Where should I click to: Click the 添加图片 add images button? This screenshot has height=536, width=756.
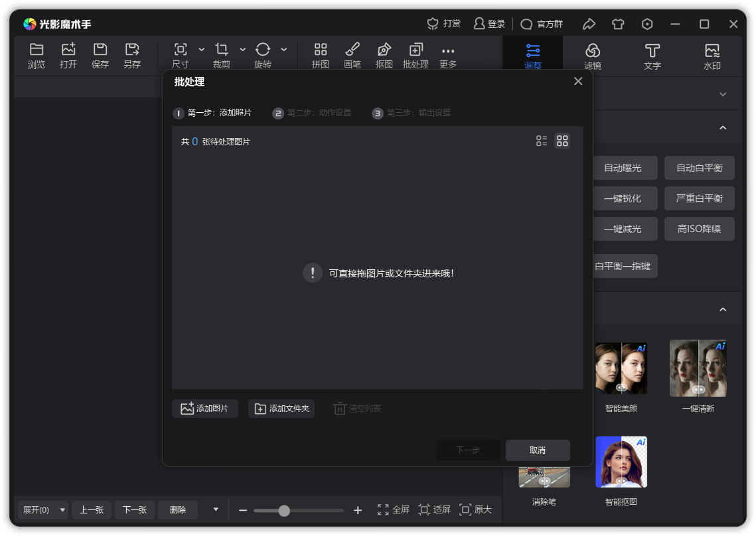pyautogui.click(x=205, y=409)
